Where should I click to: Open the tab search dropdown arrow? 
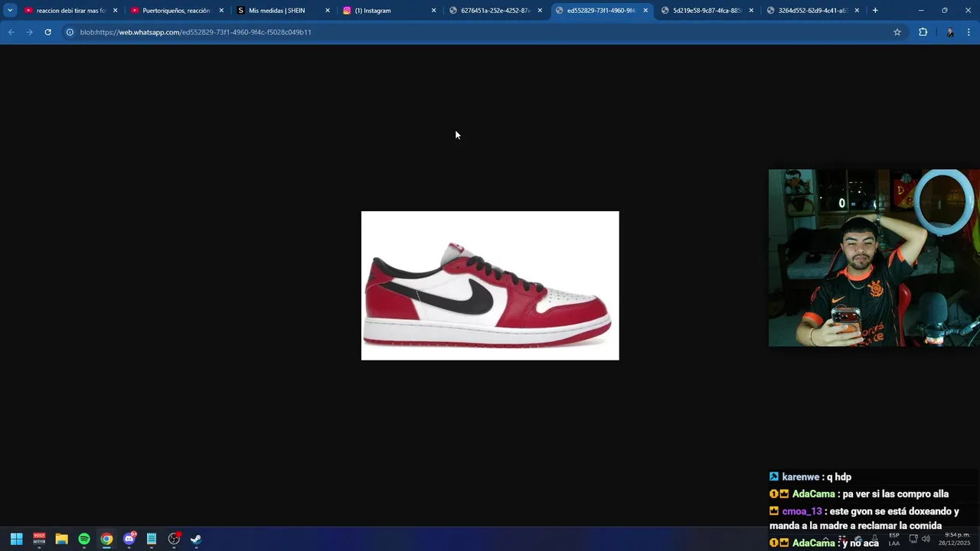[x=10, y=11]
